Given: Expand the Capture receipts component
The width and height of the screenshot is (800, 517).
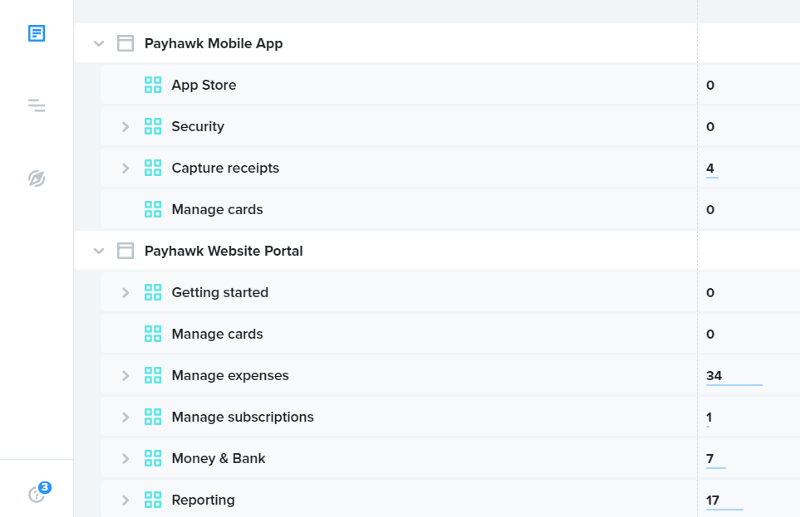Looking at the screenshot, I should click(x=126, y=168).
